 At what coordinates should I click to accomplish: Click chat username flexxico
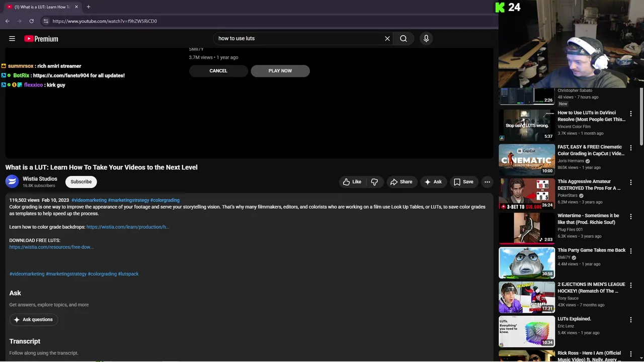(x=33, y=85)
